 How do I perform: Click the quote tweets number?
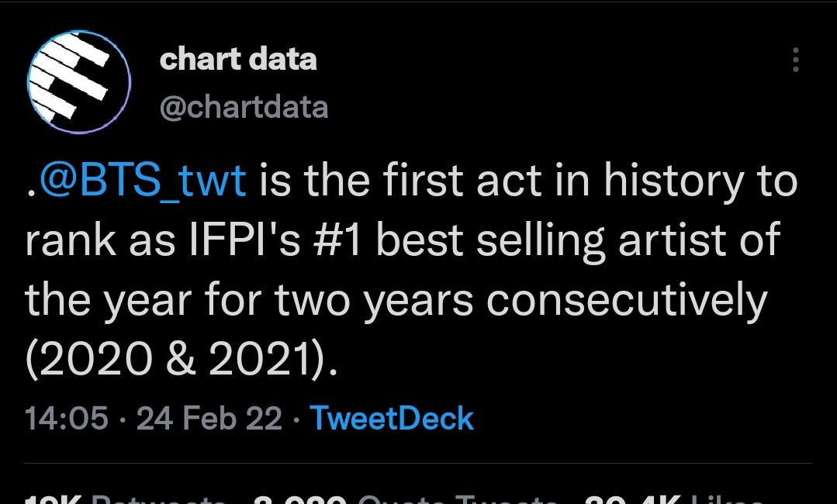(x=300, y=500)
